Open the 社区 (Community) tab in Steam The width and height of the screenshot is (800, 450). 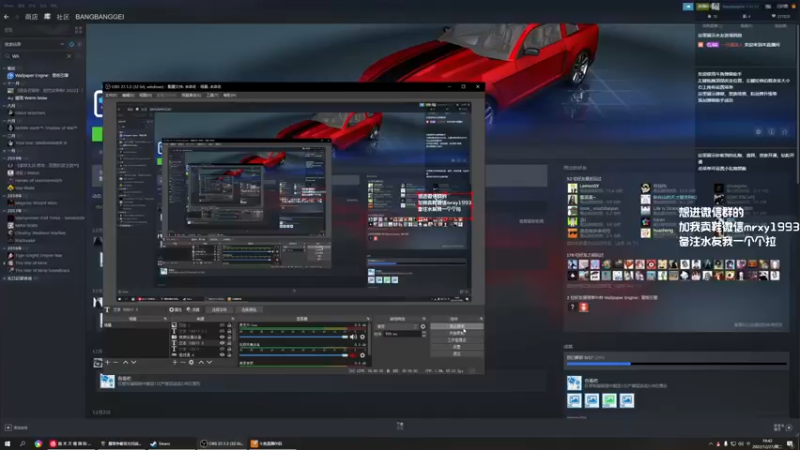(62, 17)
